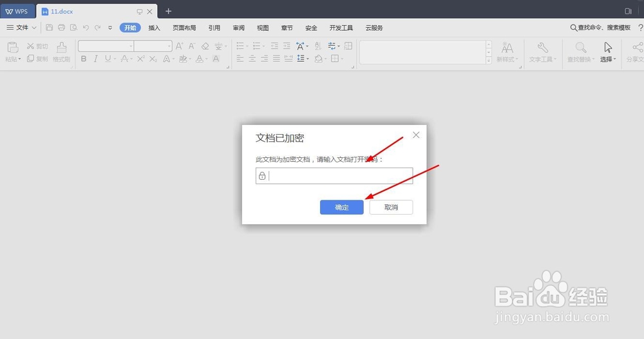The image size is (644, 339).
Task: Open the 文件 menu
Action: coord(22,28)
